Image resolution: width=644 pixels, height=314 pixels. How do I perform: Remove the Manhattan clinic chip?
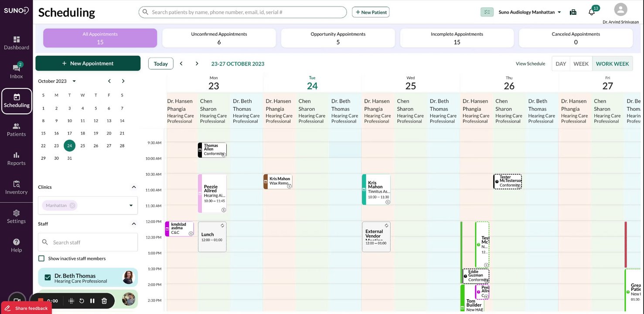[x=72, y=205]
